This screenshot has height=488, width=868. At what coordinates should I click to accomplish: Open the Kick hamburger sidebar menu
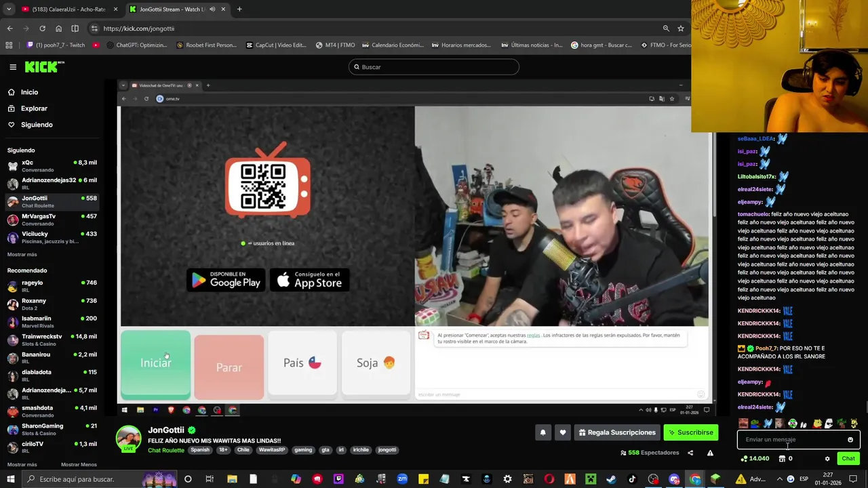pos(13,67)
